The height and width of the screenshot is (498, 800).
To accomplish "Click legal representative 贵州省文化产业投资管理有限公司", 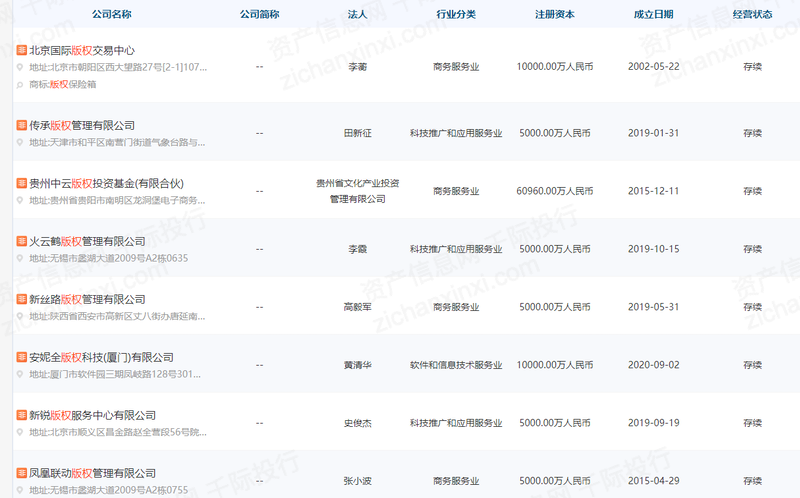I will [x=358, y=191].
